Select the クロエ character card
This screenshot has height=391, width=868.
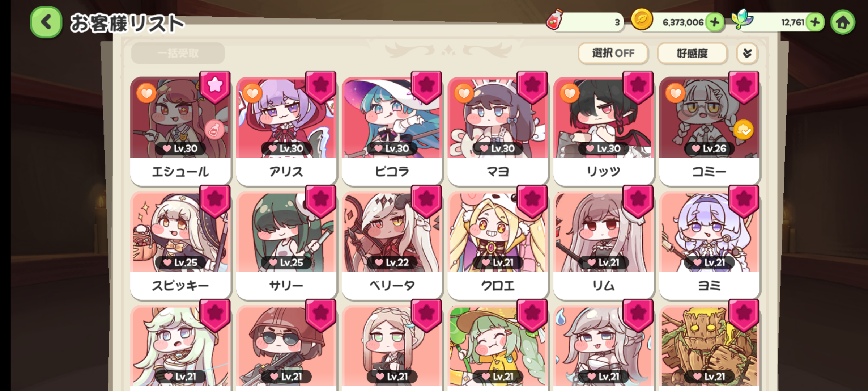pos(498,245)
